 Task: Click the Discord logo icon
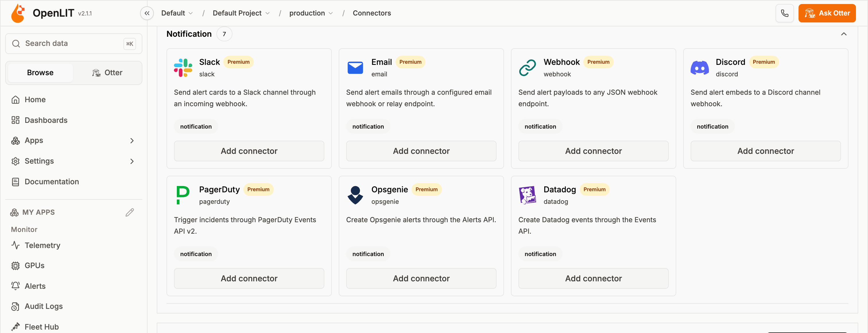(x=700, y=68)
